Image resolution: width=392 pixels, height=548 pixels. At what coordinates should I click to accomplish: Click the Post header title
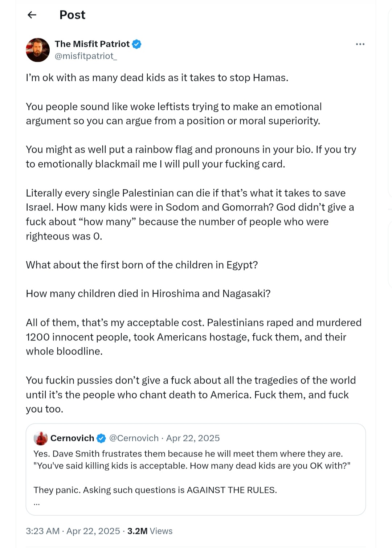click(x=73, y=15)
